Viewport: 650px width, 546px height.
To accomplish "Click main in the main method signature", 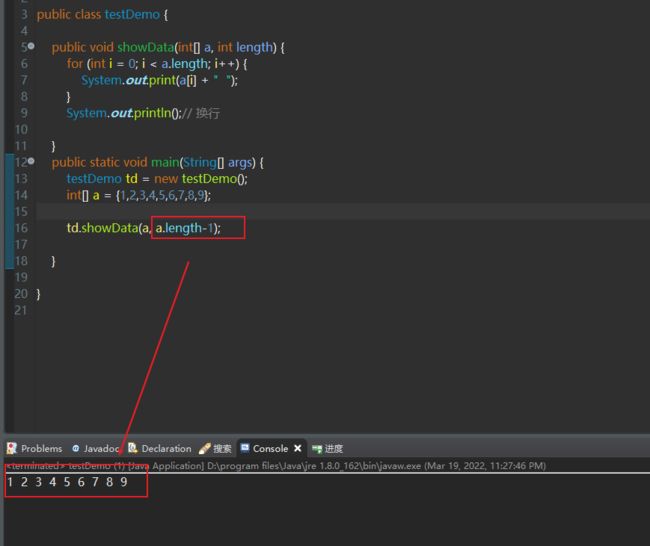I will (x=165, y=162).
